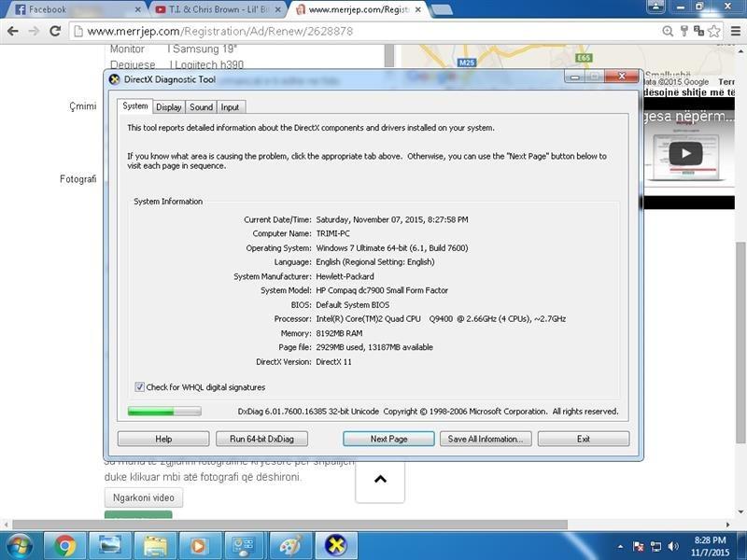Image resolution: width=747 pixels, height=560 pixels.
Task: Click the Exit button in DxDiag
Action: tap(583, 439)
